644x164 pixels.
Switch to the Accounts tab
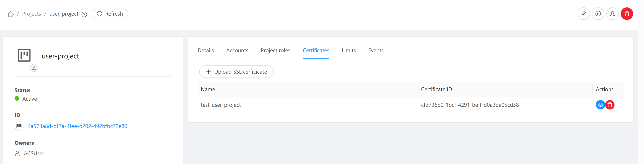[x=237, y=50]
